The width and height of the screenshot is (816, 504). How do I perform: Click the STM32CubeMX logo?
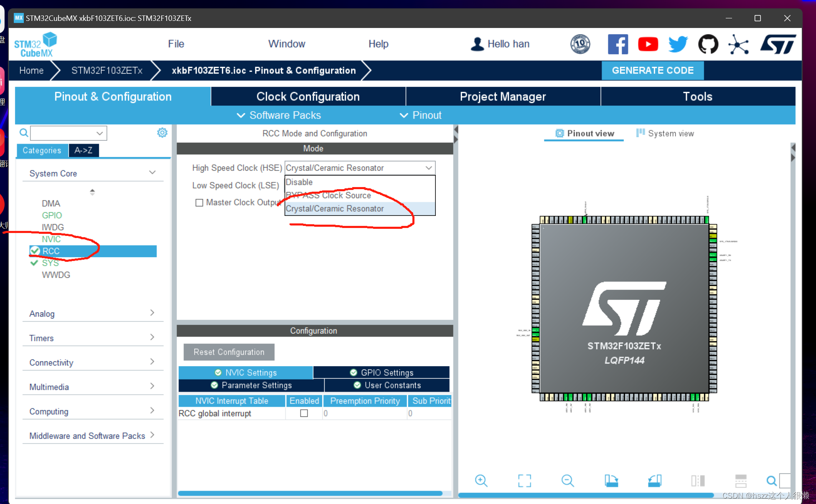pos(36,45)
